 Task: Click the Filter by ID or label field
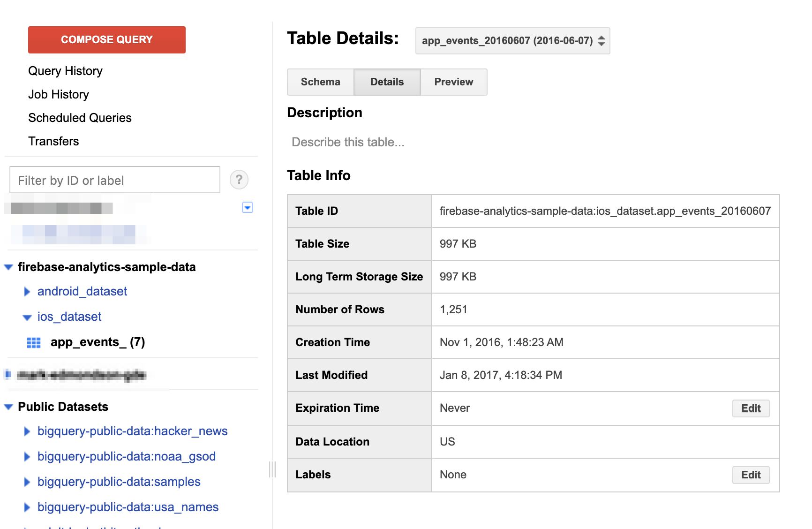click(115, 180)
